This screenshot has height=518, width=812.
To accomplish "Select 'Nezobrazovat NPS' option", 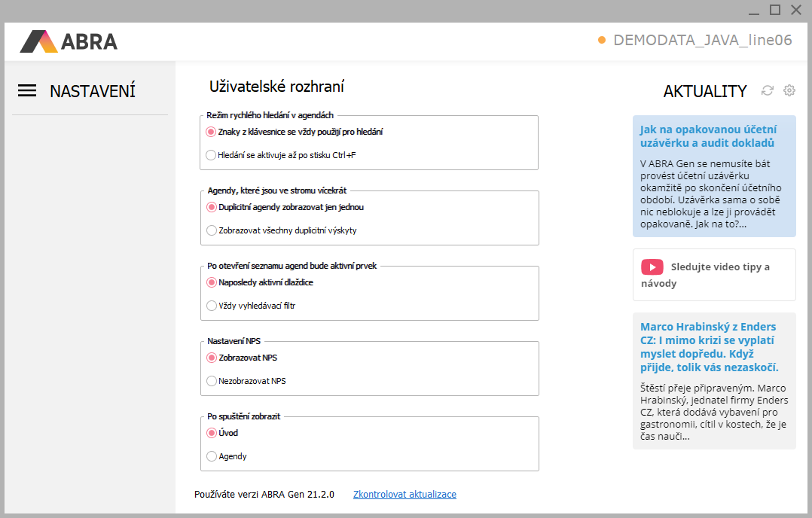I will [x=212, y=381].
